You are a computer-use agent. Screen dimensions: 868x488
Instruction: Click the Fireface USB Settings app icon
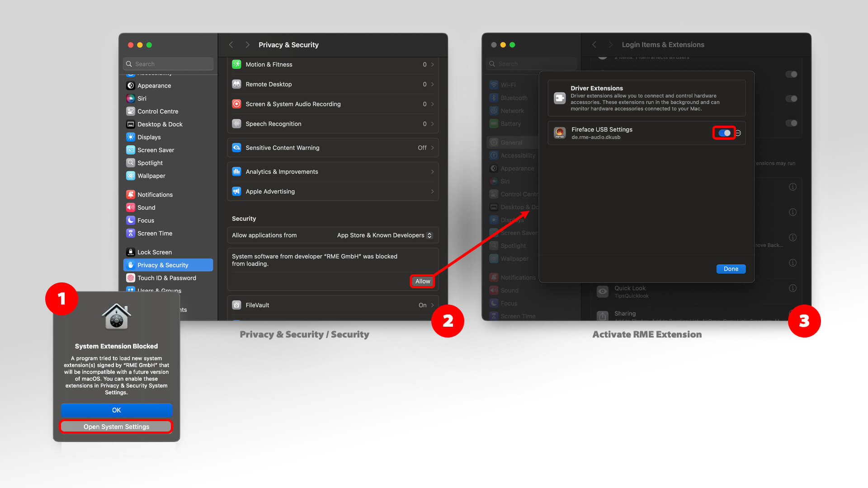[x=560, y=133]
